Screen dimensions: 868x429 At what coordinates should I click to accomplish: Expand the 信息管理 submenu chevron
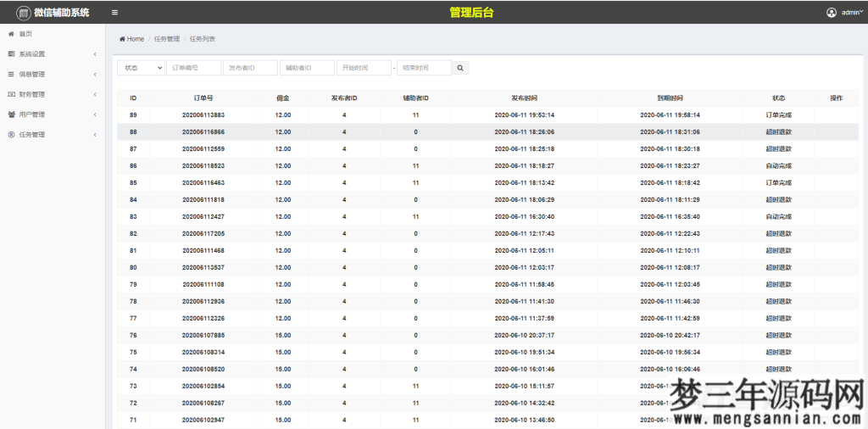95,75
